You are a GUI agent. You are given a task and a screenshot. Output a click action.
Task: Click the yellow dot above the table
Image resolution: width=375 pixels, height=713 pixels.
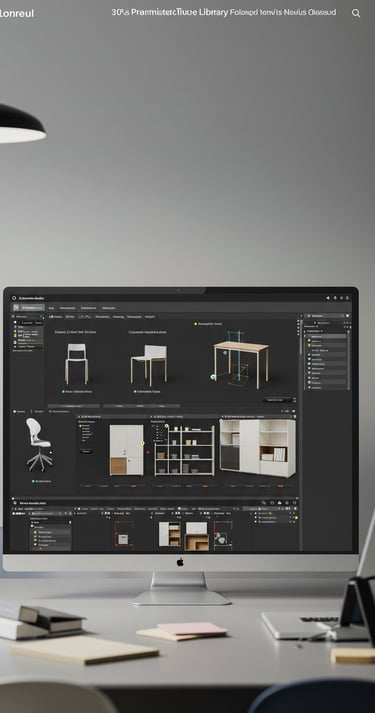point(196,324)
